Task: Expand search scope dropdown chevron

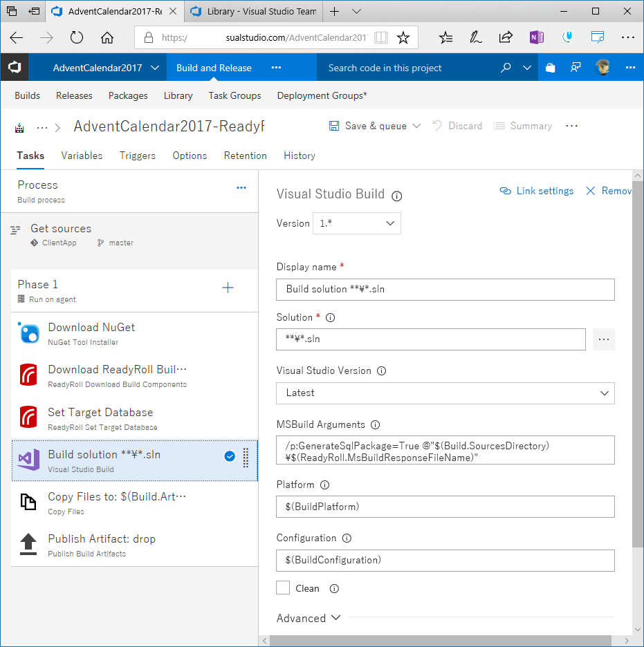Action: point(527,67)
